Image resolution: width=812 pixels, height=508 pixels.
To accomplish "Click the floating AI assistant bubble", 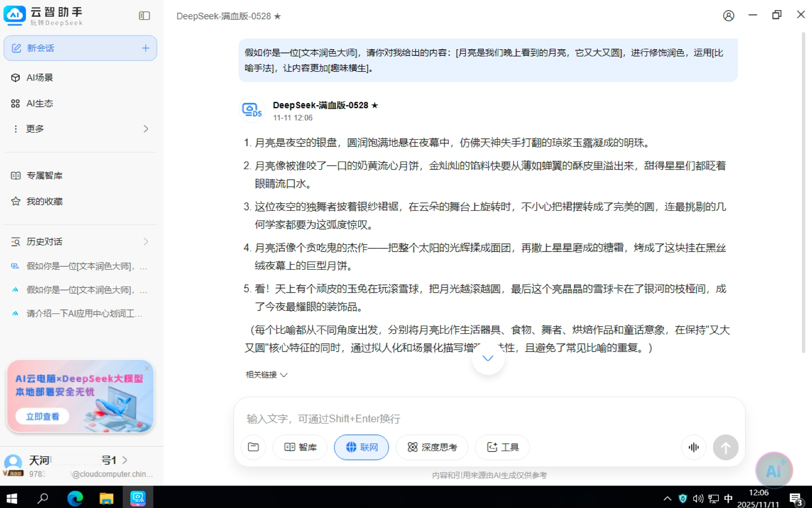I will click(773, 470).
